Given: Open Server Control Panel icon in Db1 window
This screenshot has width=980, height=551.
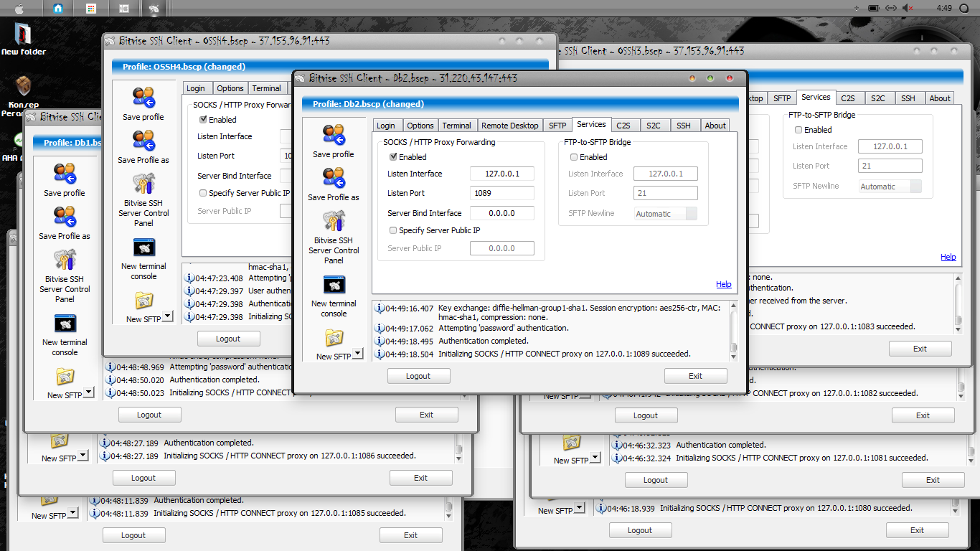Looking at the screenshot, I should tap(65, 260).
